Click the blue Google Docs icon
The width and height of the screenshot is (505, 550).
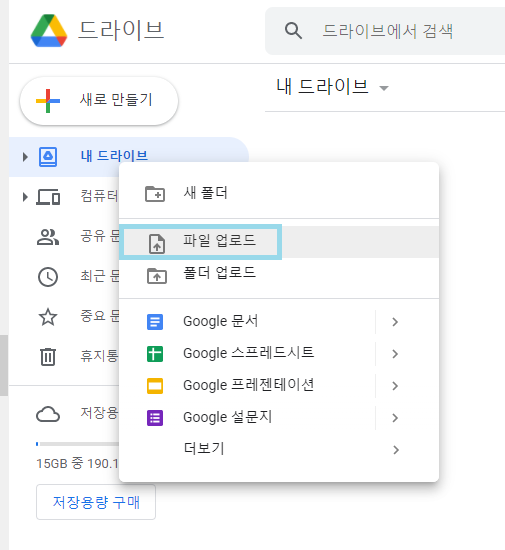pyautogui.click(x=155, y=322)
